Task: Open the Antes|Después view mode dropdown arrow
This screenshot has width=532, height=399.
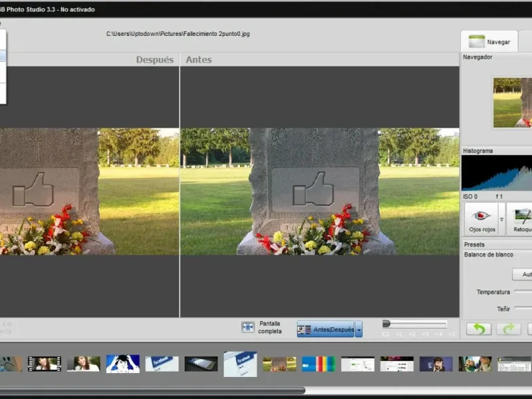Action: point(359,329)
